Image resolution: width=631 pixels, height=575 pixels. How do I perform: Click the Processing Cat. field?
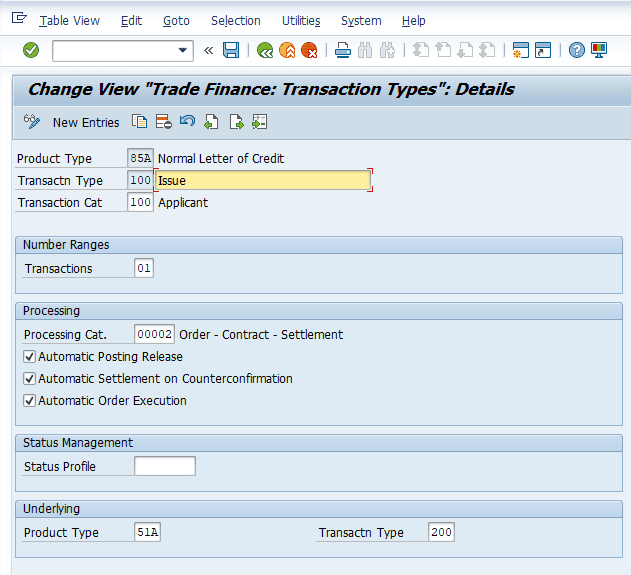tap(154, 334)
